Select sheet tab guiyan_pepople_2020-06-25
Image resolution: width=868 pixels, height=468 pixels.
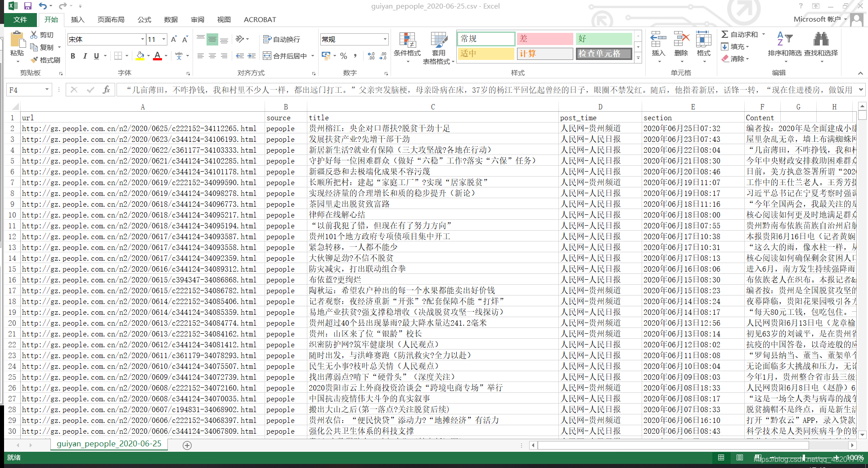[109, 444]
